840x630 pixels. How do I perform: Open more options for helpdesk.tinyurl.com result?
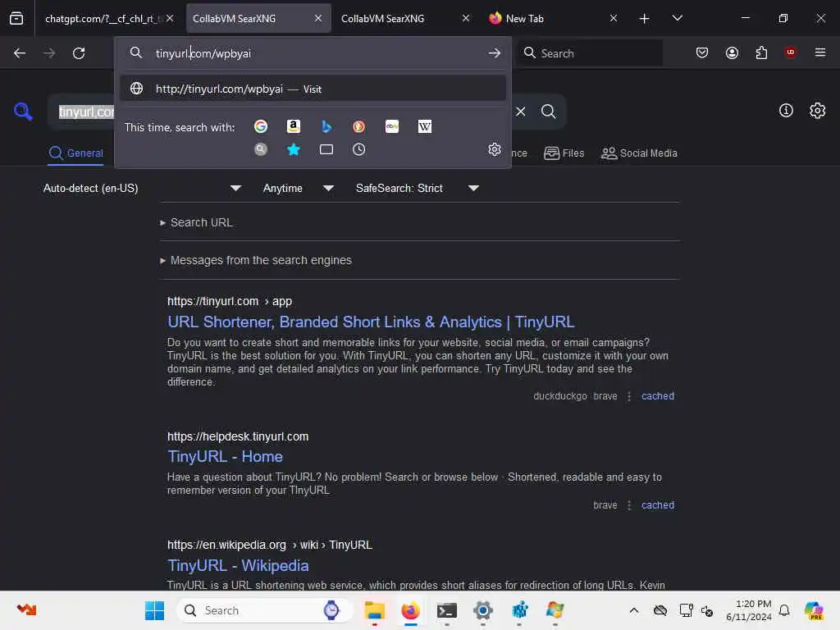629,505
